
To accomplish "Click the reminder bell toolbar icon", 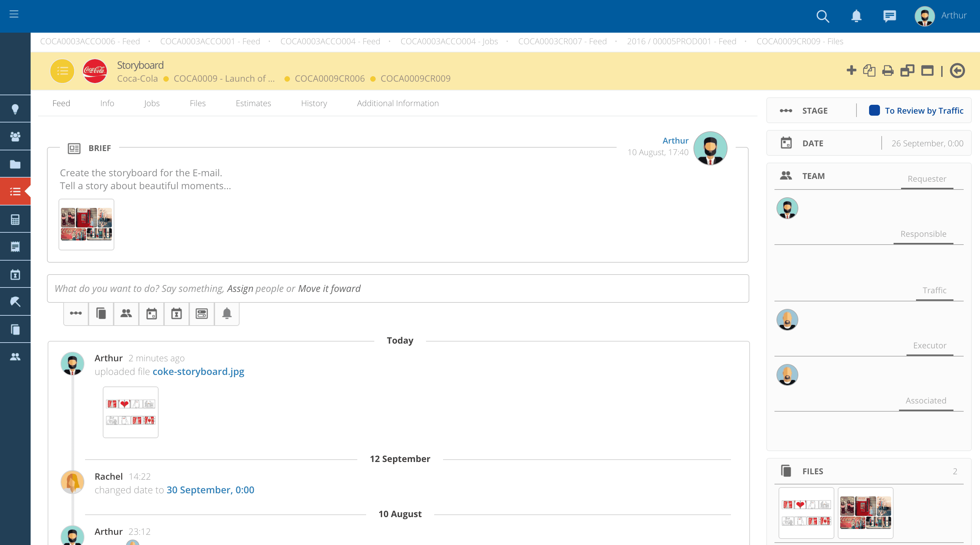I will 227,313.
